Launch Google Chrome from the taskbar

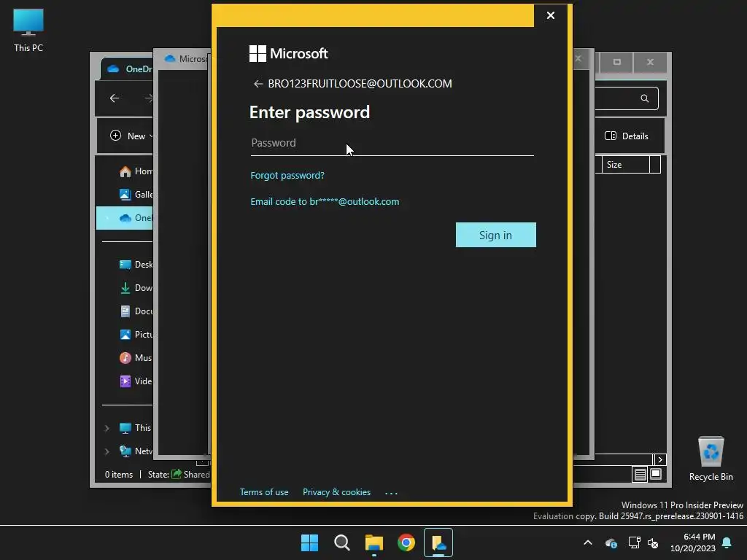pos(406,542)
